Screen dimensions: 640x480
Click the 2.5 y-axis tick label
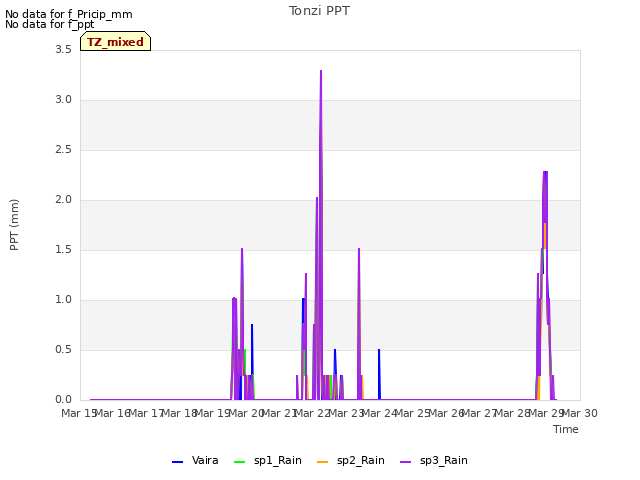(63, 150)
